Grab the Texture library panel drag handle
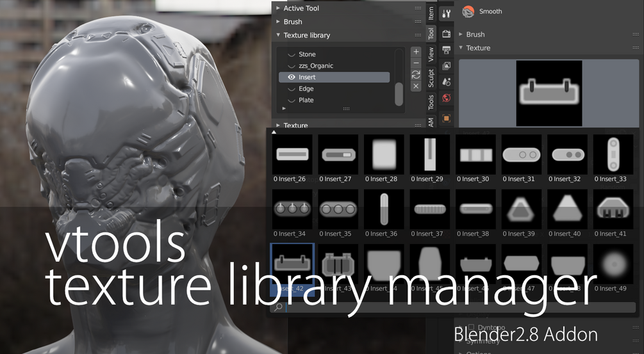The width and height of the screenshot is (644, 354). pyautogui.click(x=418, y=35)
